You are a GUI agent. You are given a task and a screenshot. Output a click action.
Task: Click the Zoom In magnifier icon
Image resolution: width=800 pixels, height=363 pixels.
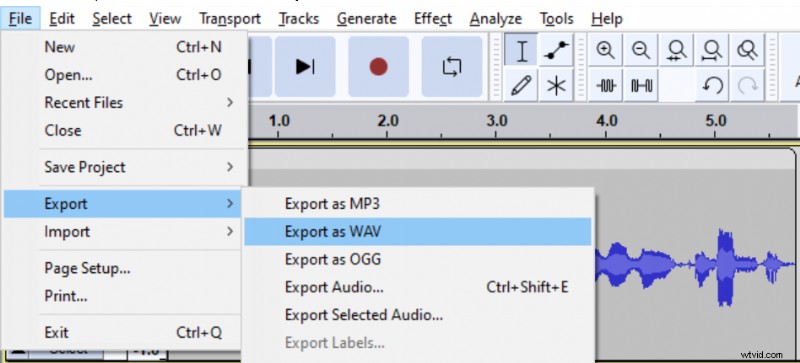click(x=605, y=51)
